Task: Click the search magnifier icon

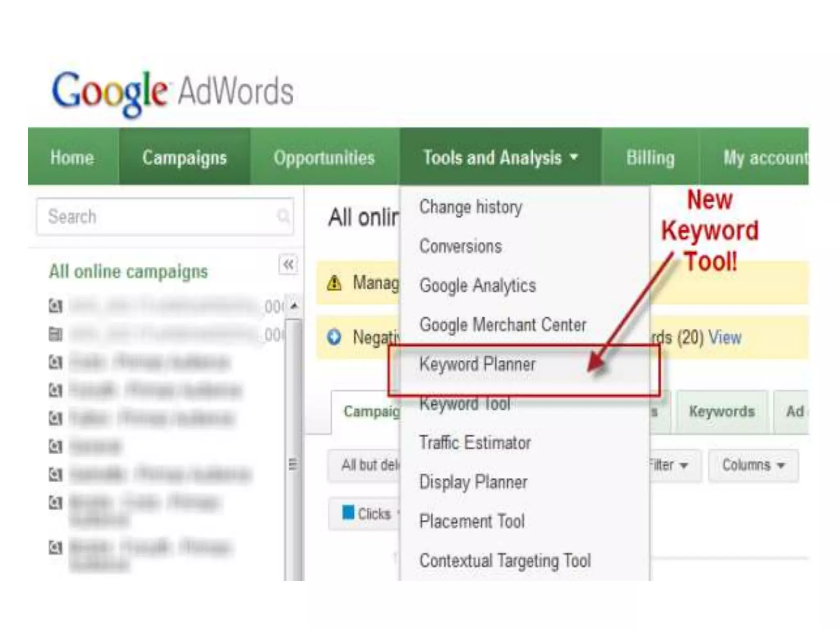Action: coord(283,216)
